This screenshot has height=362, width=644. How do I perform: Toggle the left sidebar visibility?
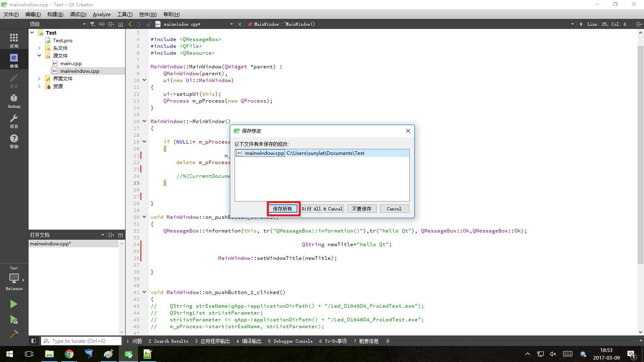[x=34, y=341]
